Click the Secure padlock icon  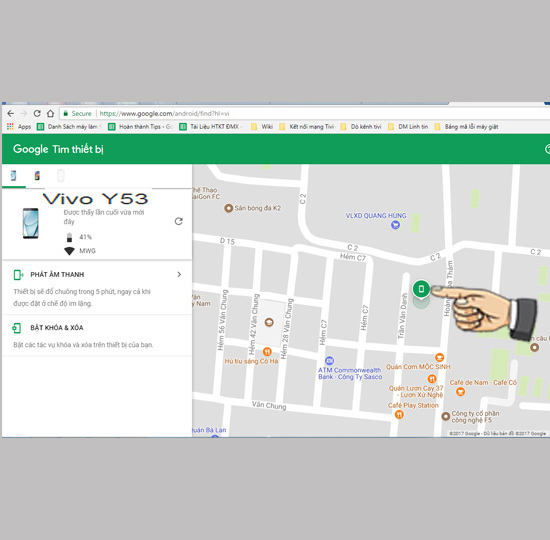tap(65, 113)
